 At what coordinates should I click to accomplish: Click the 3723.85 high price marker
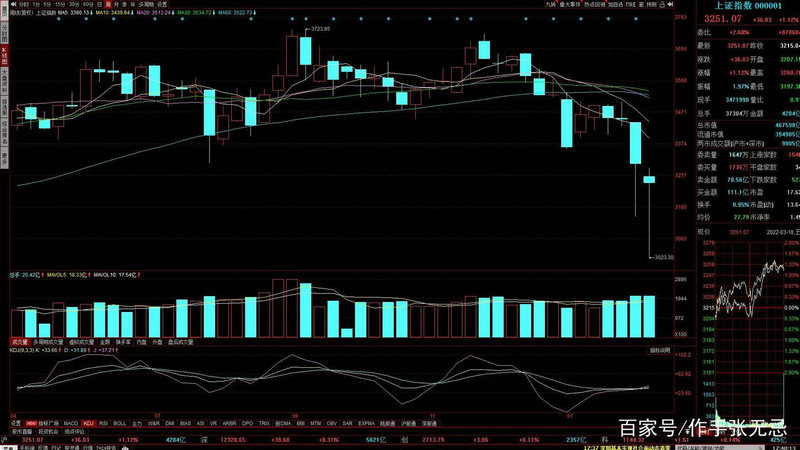(320, 29)
